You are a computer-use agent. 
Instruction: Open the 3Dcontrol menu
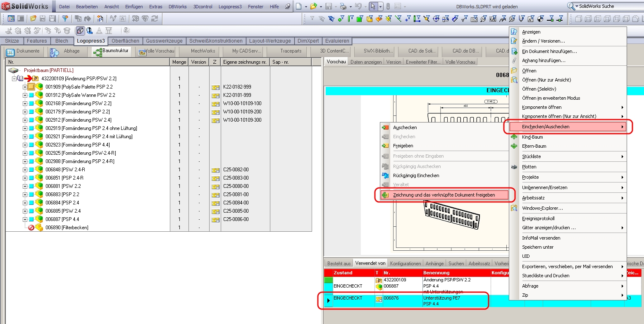click(203, 7)
